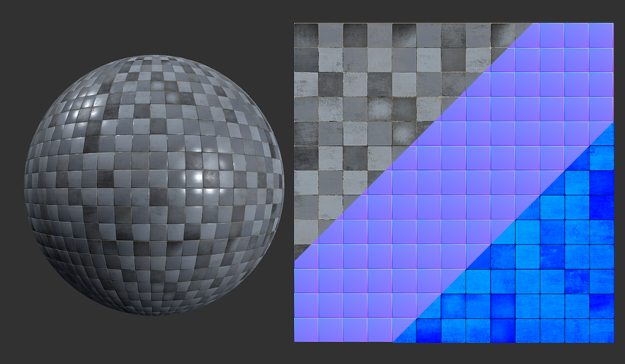Click the top-left gray tile of texture
The width and height of the screenshot is (625, 364).
306,34
